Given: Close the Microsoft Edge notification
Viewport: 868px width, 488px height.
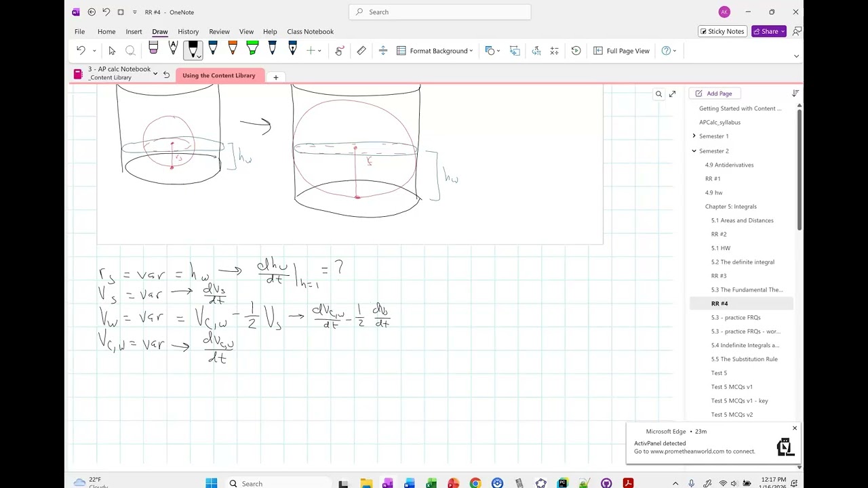Looking at the screenshot, I should point(795,428).
